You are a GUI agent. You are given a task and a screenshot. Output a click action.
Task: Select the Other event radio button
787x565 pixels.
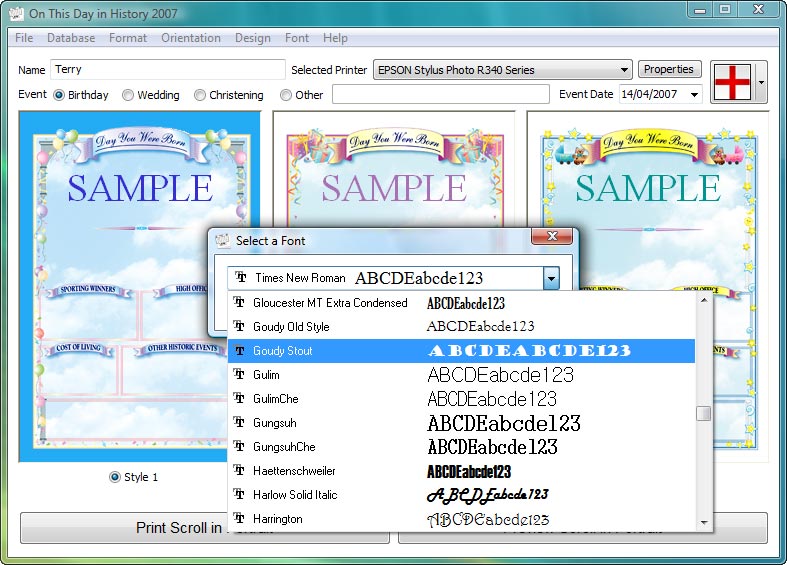[x=286, y=95]
